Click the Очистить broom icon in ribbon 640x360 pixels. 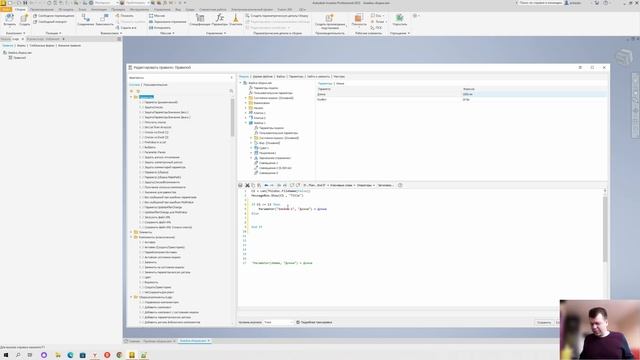click(236, 19)
